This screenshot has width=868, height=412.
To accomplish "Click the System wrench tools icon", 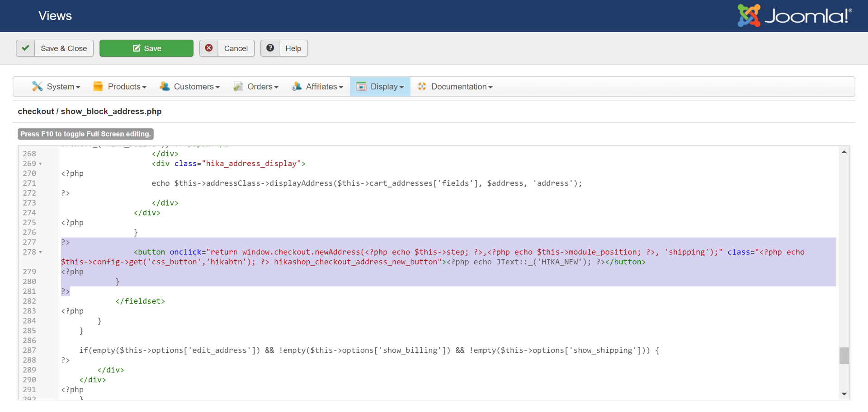I will (37, 86).
